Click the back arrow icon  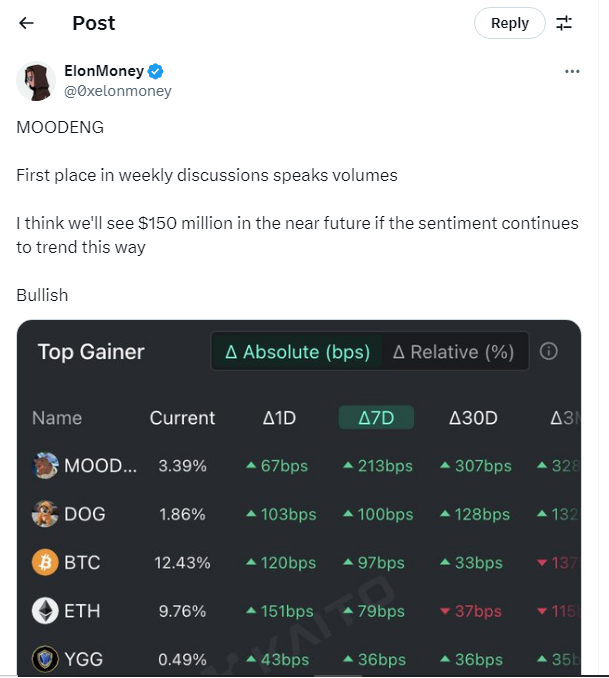coord(27,23)
